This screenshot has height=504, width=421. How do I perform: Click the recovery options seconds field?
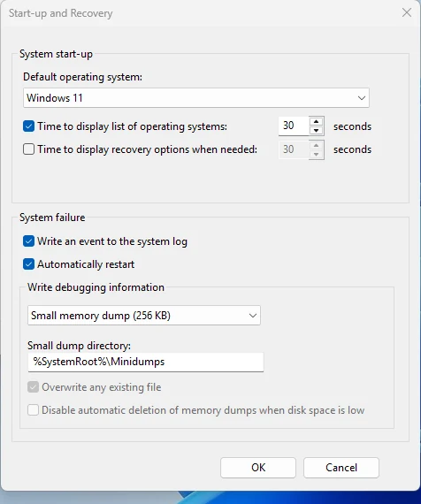coord(294,149)
